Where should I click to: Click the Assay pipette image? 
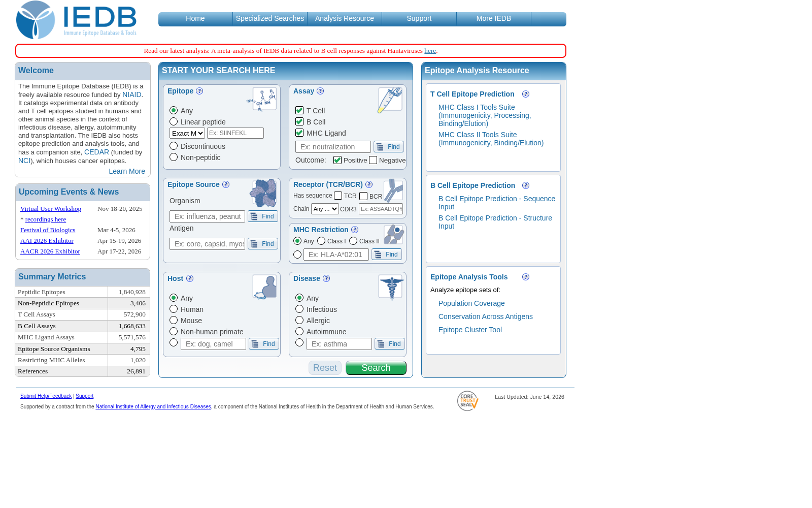pyautogui.click(x=390, y=100)
